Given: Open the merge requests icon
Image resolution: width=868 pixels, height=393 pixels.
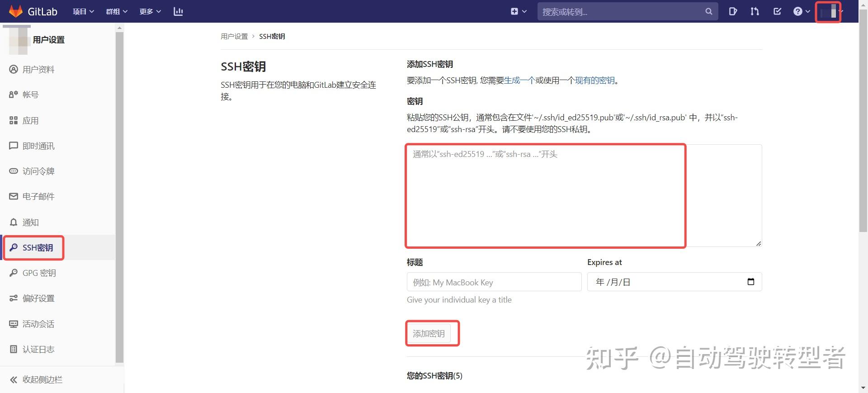Looking at the screenshot, I should (x=755, y=11).
